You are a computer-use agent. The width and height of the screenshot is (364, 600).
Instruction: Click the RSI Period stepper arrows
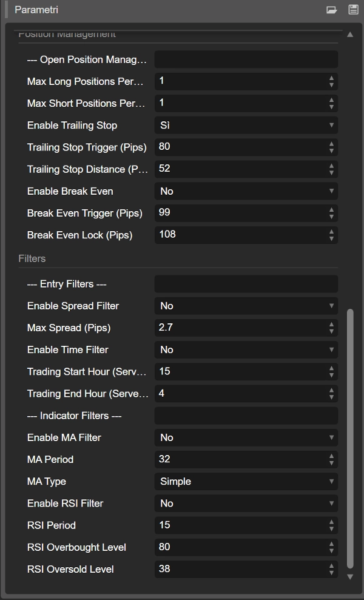tap(331, 525)
